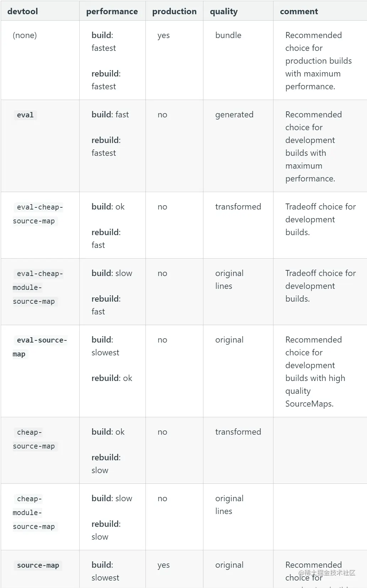The width and height of the screenshot is (367, 588).
Task: Select the cheap-module-source-map devtool label
Action: (x=34, y=513)
